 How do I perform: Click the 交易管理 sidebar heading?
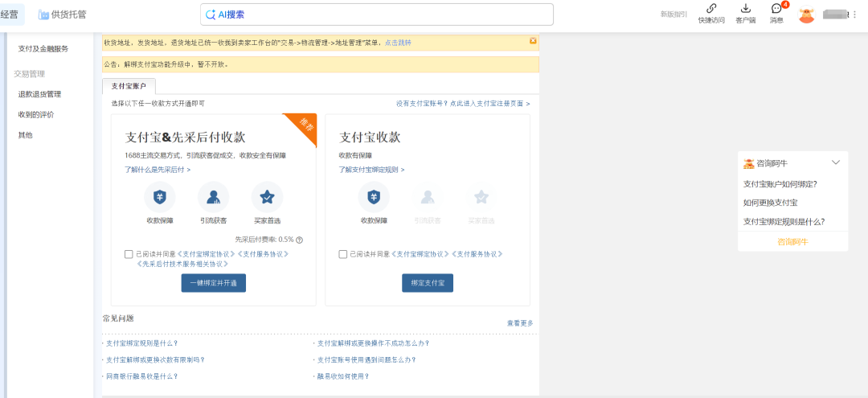tap(30, 74)
